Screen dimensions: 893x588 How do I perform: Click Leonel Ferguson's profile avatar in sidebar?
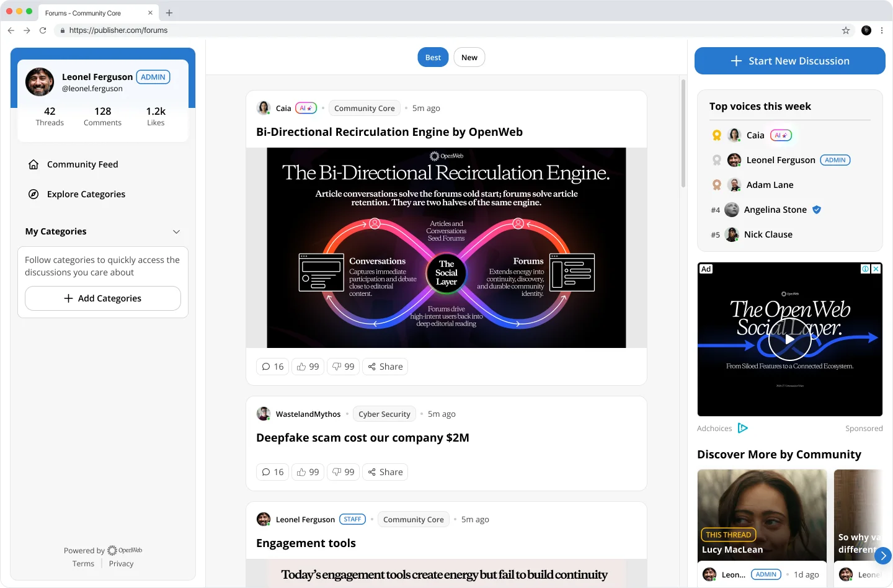click(x=40, y=82)
